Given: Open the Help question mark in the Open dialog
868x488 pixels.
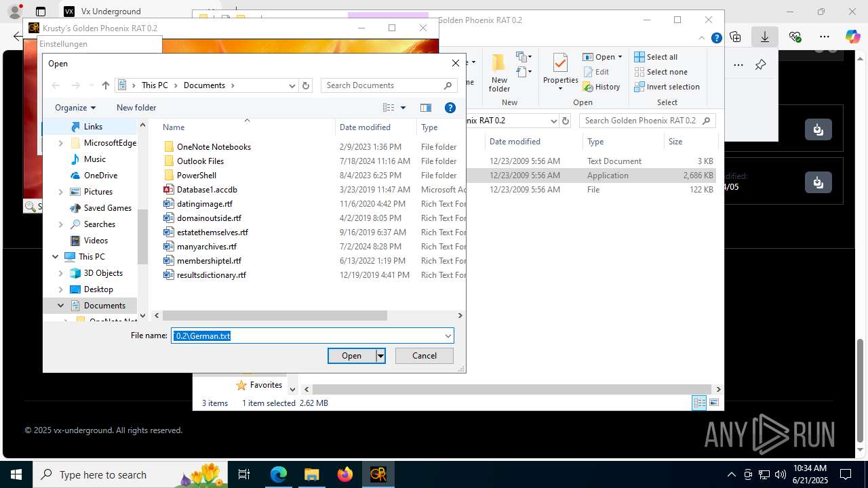Looking at the screenshot, I should [450, 108].
